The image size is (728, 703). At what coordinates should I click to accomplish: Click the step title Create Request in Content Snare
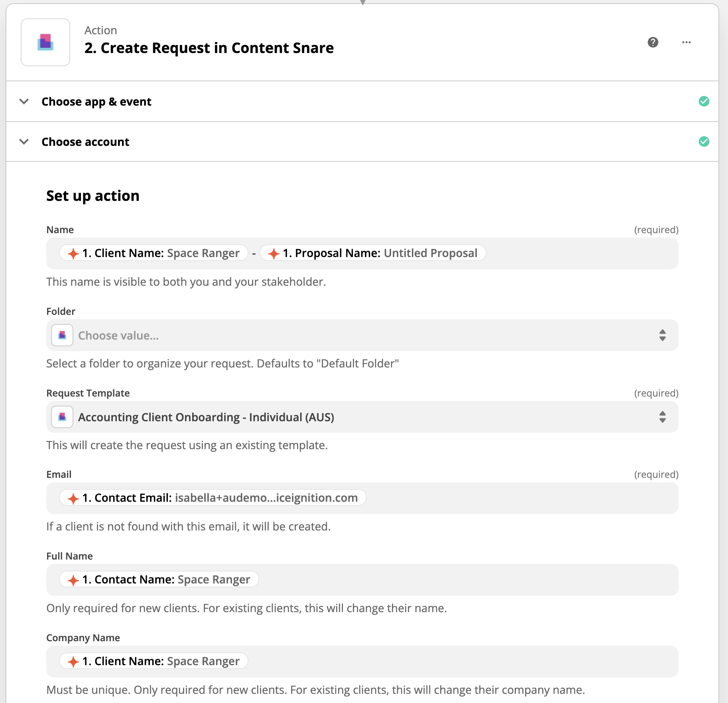[209, 48]
